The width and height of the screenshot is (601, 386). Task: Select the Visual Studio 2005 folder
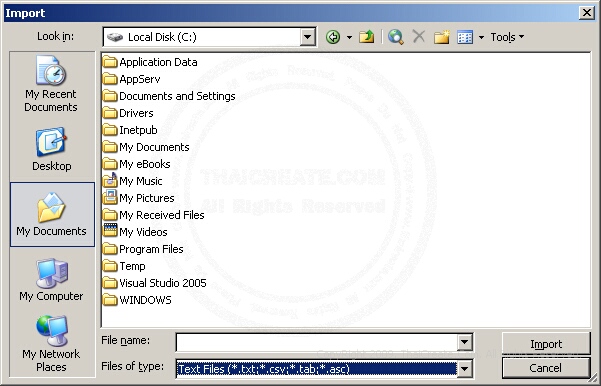pyautogui.click(x=155, y=283)
